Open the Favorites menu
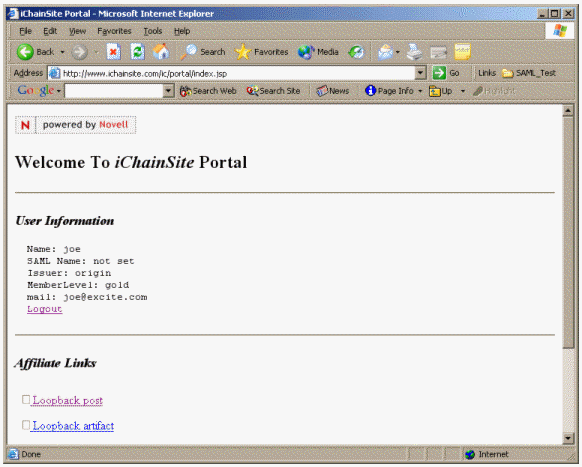Viewport: 582px width, 467px height. pyautogui.click(x=114, y=31)
